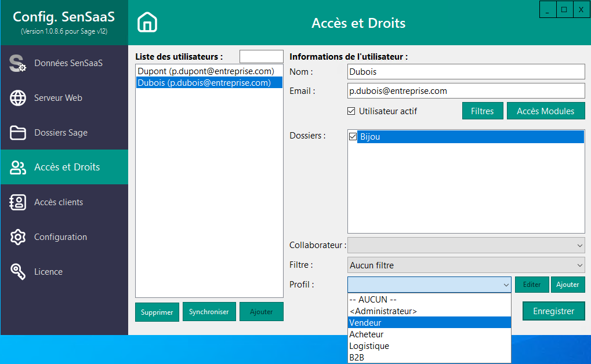Image resolution: width=591 pixels, height=364 pixels.
Task: Click the Enregistrer button
Action: [x=553, y=311]
